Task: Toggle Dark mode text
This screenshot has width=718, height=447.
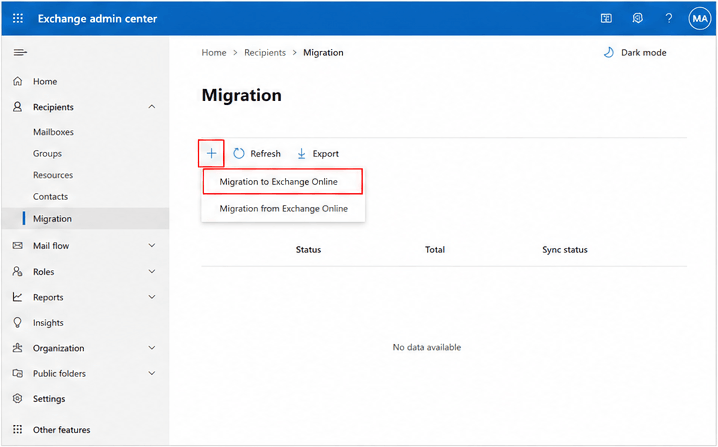Action: pos(643,53)
